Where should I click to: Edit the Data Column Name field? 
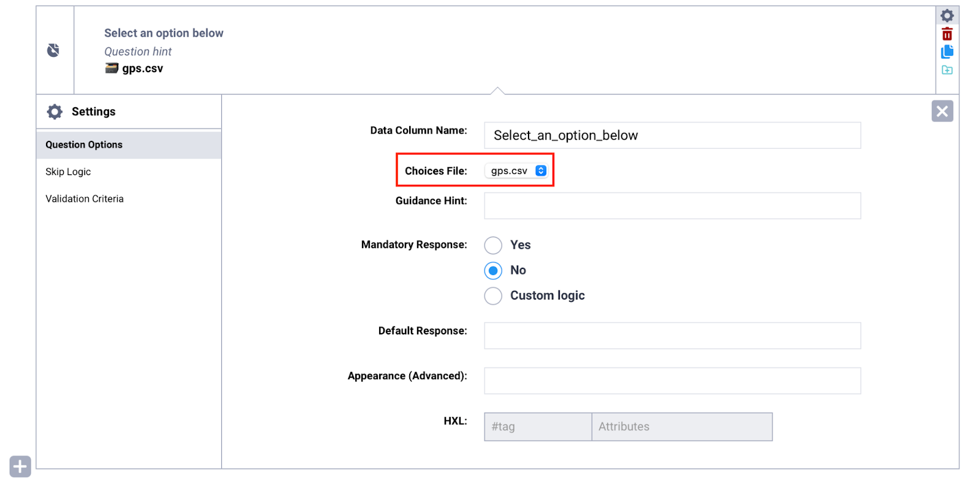pyautogui.click(x=672, y=135)
